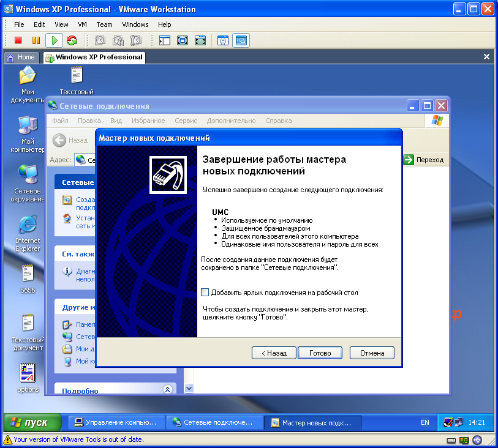Click the Переход go button
The height and width of the screenshot is (448, 498).
click(x=424, y=160)
